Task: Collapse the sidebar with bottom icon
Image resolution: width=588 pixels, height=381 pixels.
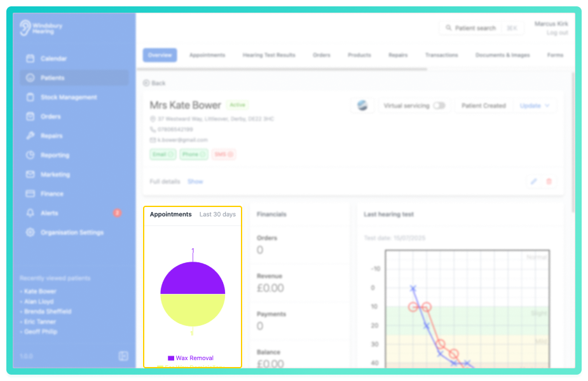Action: point(123,356)
